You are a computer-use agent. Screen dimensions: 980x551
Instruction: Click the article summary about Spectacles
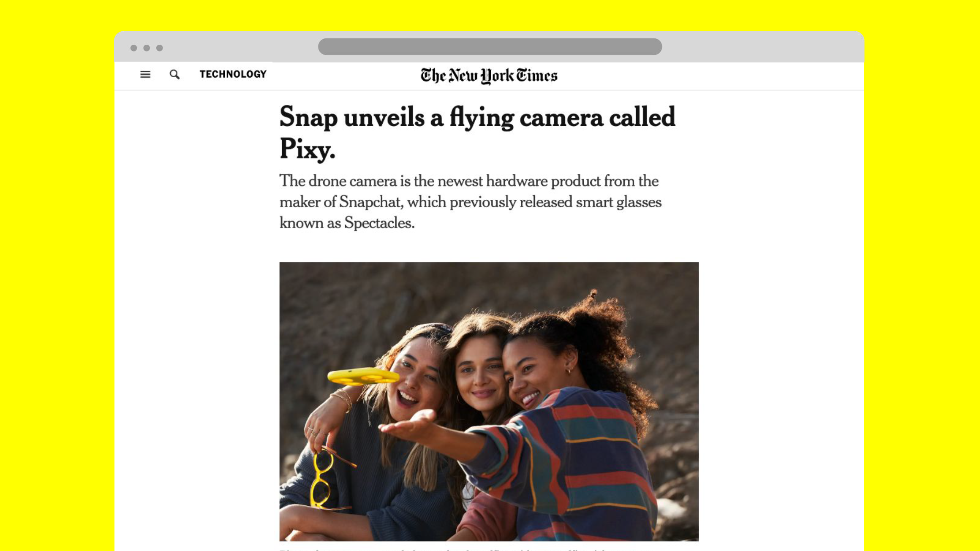470,202
